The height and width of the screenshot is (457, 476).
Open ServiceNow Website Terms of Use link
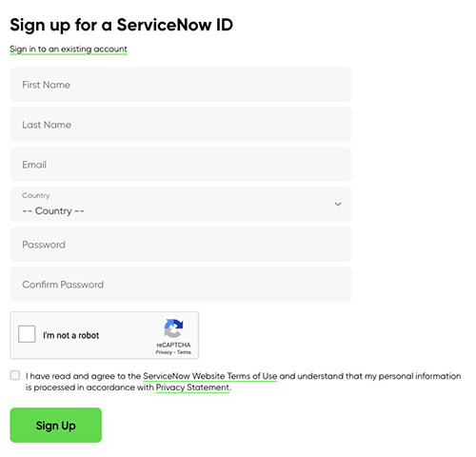point(210,376)
